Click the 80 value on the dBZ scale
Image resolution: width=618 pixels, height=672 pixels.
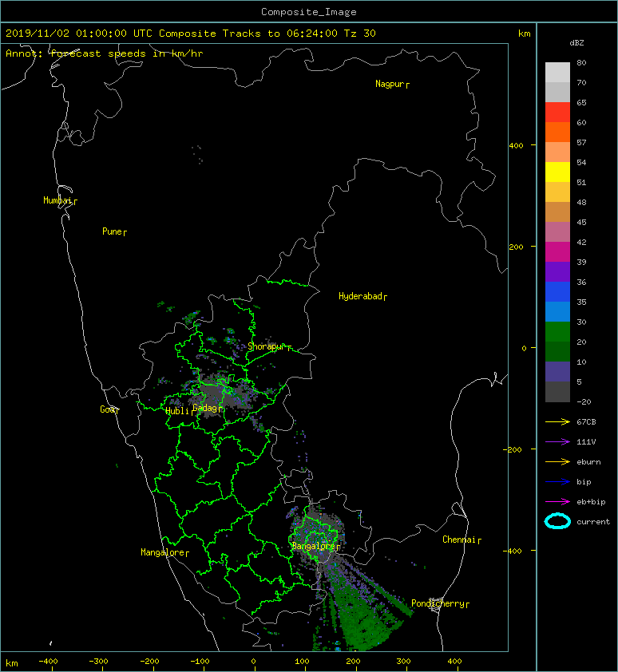[581, 62]
